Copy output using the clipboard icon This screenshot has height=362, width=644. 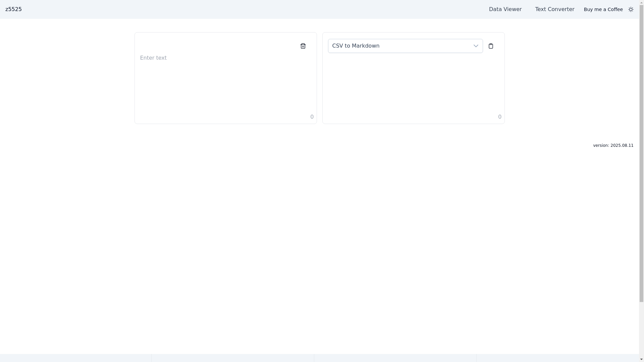click(491, 46)
